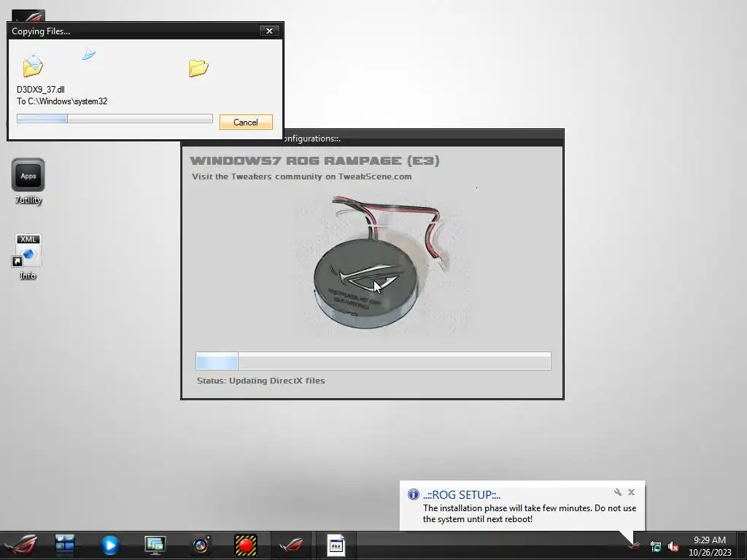
Task: Click the ROG installer progress bar
Action: [373, 360]
